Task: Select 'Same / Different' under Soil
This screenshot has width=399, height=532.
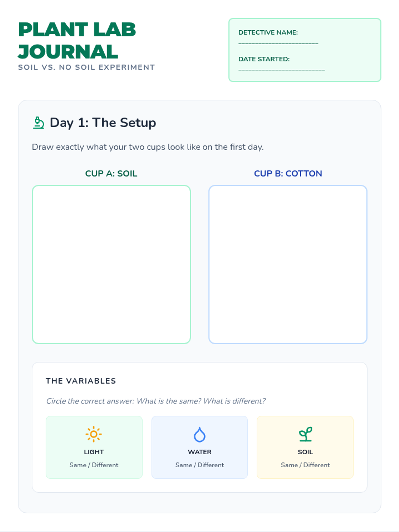Action: coord(305,465)
